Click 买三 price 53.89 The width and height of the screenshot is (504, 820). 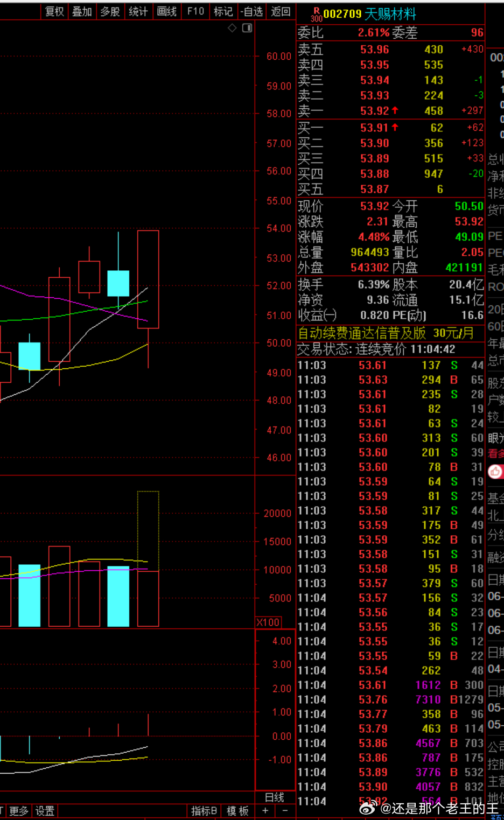[x=375, y=159]
